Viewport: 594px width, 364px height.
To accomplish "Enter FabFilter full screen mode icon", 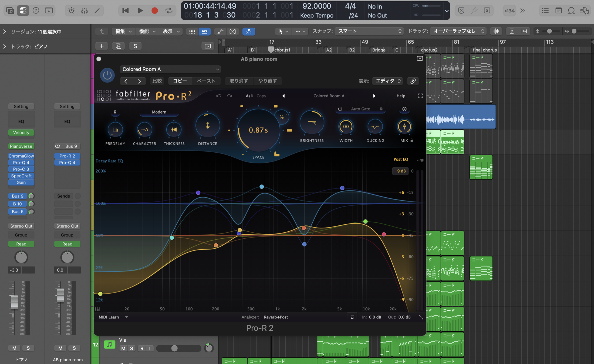I will [x=420, y=96].
